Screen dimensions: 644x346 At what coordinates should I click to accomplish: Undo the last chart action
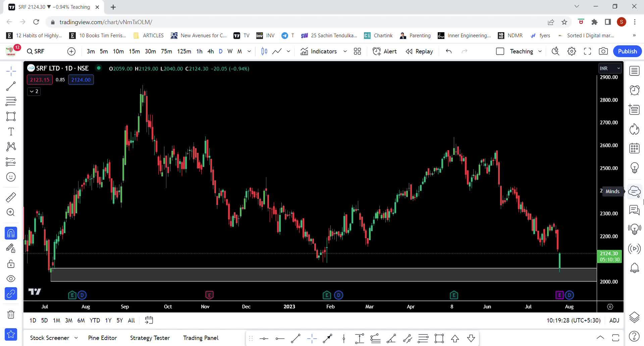(449, 51)
